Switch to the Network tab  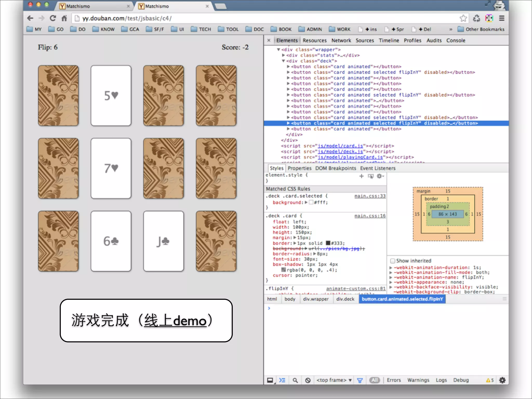point(341,41)
